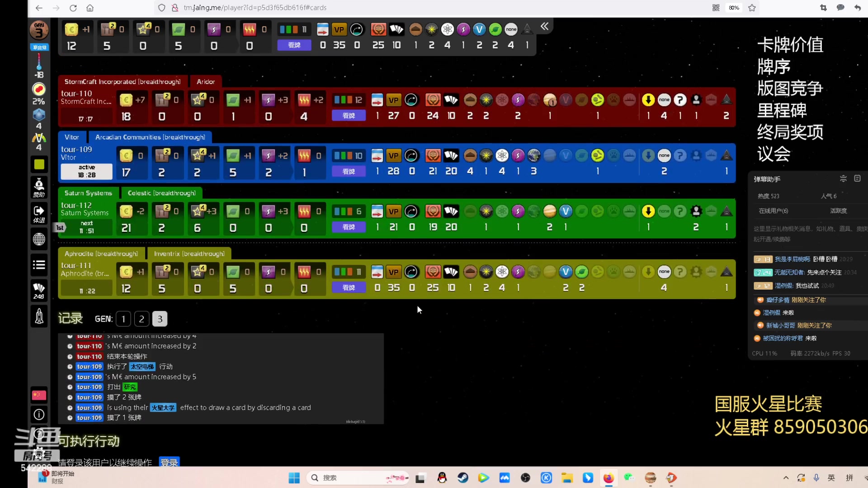Click 看牌 button in tour-110 red row
The image size is (868, 488).
coord(349,116)
